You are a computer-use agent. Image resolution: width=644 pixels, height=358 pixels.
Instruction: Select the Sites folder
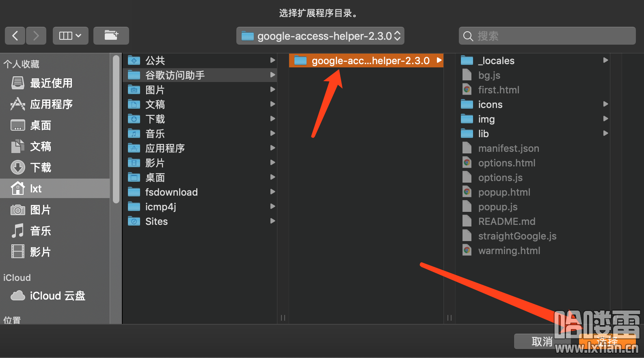point(200,221)
